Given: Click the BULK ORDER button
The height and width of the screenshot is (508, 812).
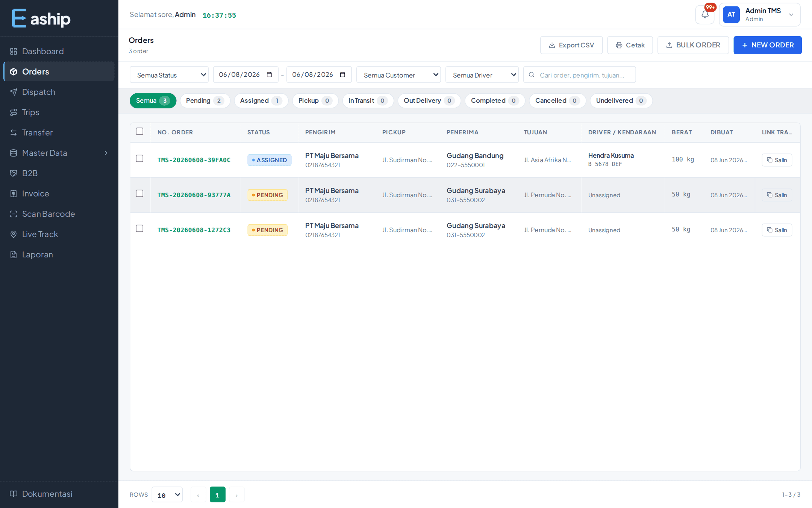Looking at the screenshot, I should (693, 45).
